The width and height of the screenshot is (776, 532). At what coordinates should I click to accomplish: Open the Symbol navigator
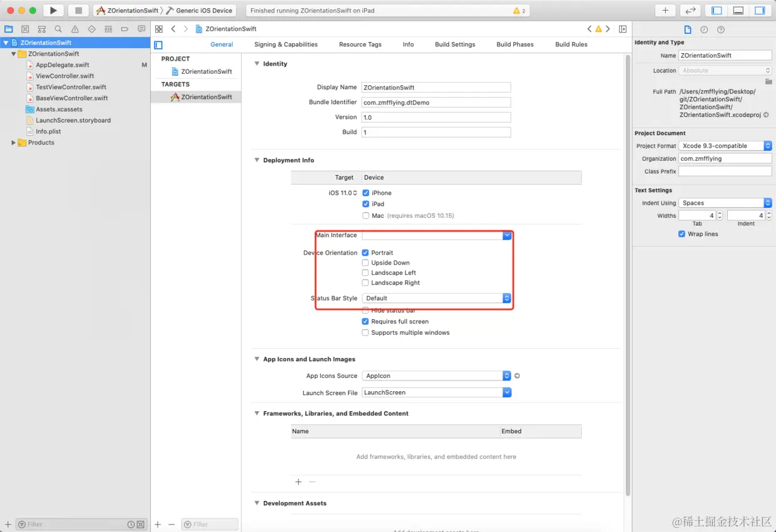tap(42, 29)
